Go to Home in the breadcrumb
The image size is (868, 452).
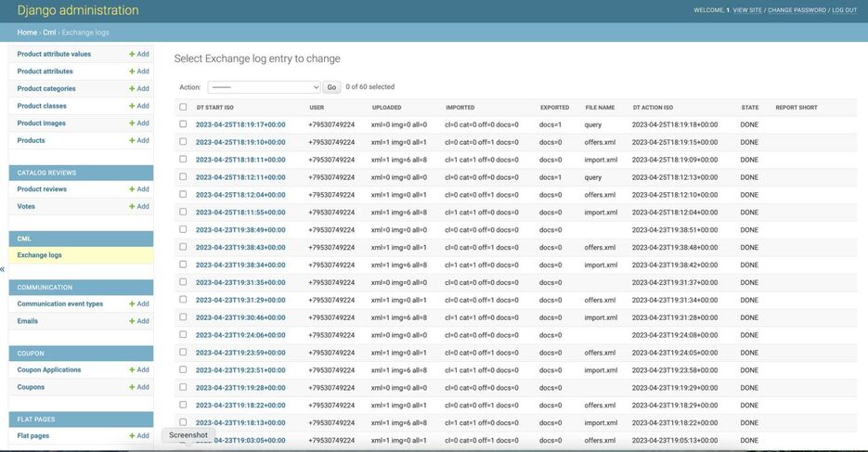(x=27, y=32)
